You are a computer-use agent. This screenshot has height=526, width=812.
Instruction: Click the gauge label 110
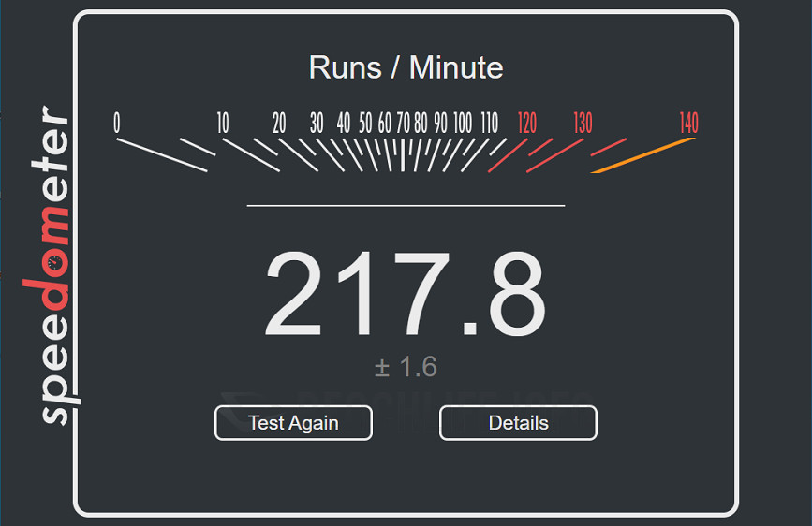coord(490,124)
